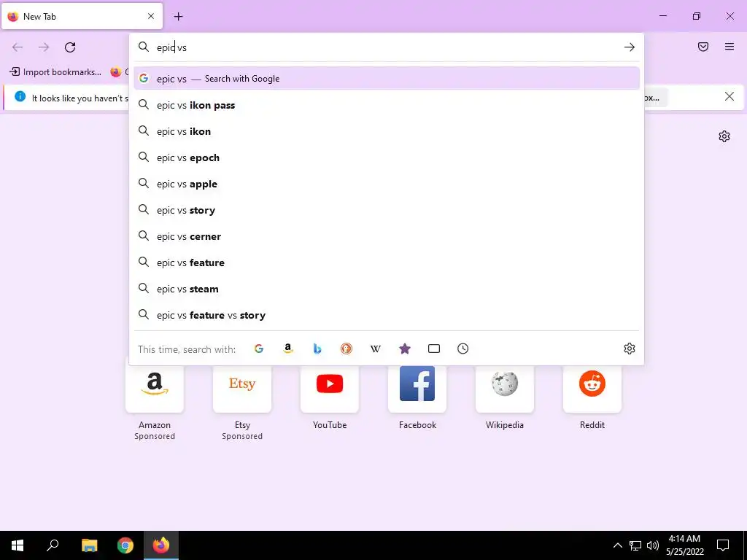Open network status tray icon
Viewport: 747px width, 560px height.
pyautogui.click(x=635, y=545)
